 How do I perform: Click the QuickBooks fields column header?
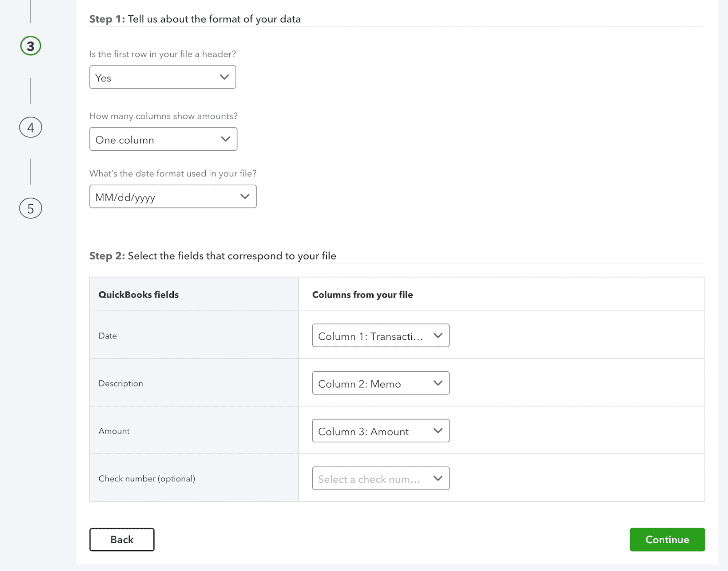click(138, 294)
